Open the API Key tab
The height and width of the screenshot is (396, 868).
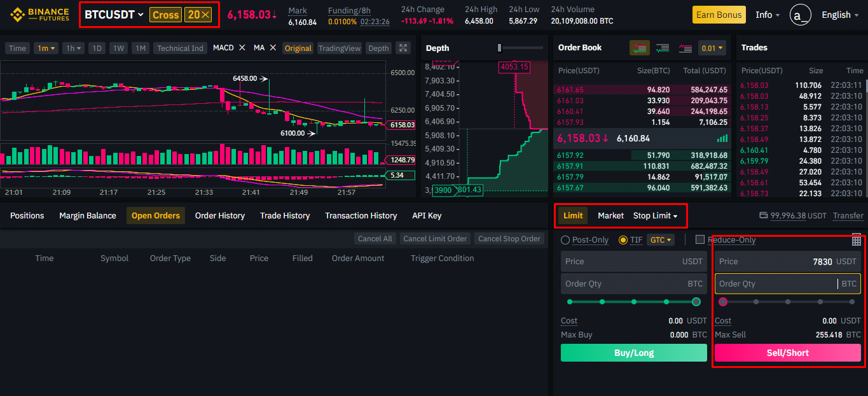(427, 216)
